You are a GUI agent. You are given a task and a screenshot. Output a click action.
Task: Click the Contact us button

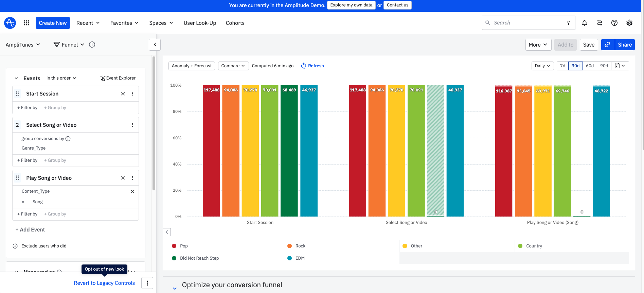pos(397,5)
